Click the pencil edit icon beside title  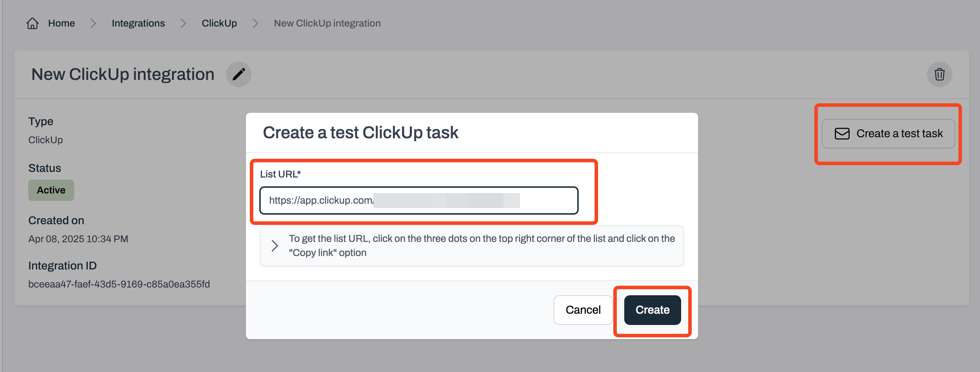[x=238, y=74]
